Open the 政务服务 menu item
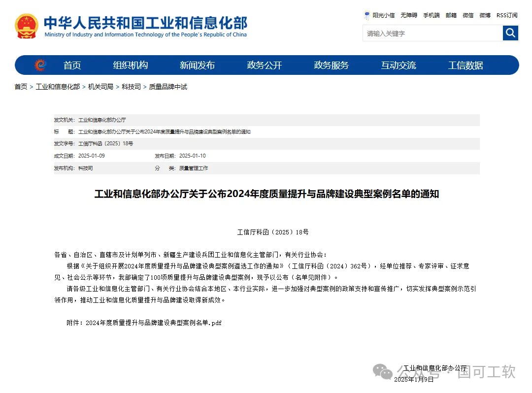This screenshot has height=393, width=532. point(331,65)
